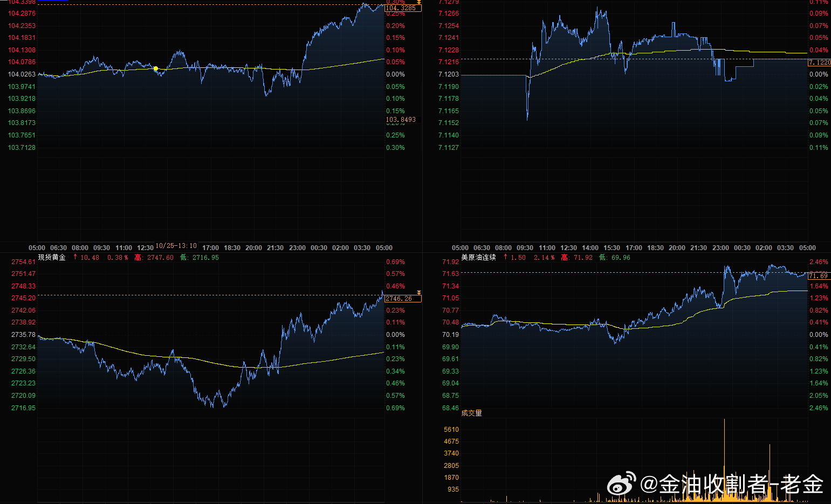
Task: Click 12:30 on the dollar index chart time axis
Action: coord(145,248)
